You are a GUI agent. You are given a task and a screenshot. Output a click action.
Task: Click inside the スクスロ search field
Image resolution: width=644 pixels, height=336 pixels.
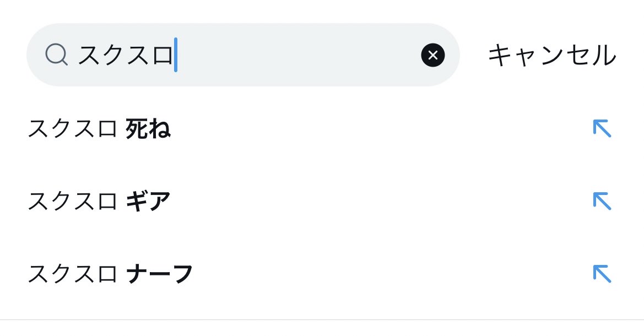[x=243, y=55]
